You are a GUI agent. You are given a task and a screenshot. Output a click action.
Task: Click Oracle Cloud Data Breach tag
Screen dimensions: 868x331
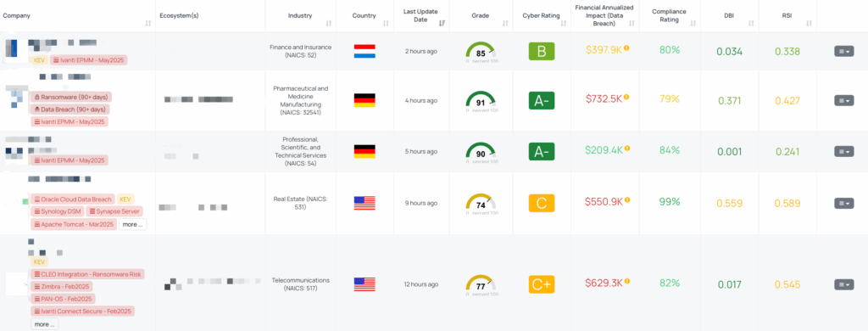[x=73, y=199]
